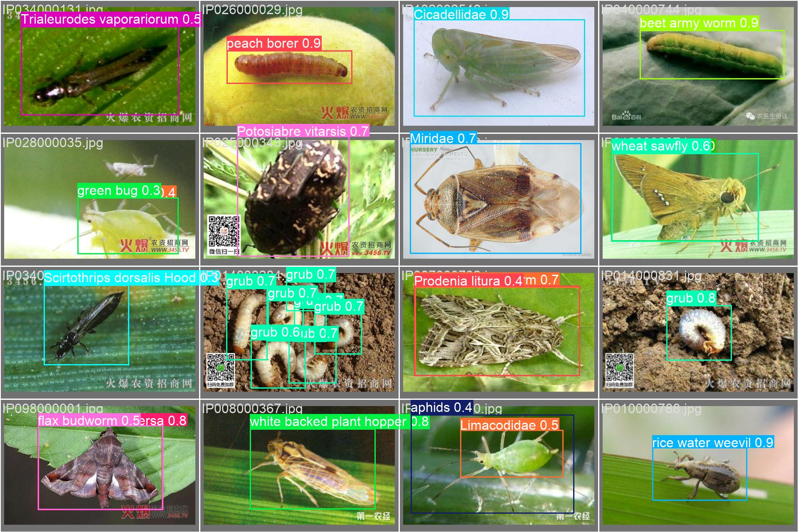Click the 'grub 0.6' label
Screen dimensions: 798x532
pyautogui.click(x=275, y=332)
